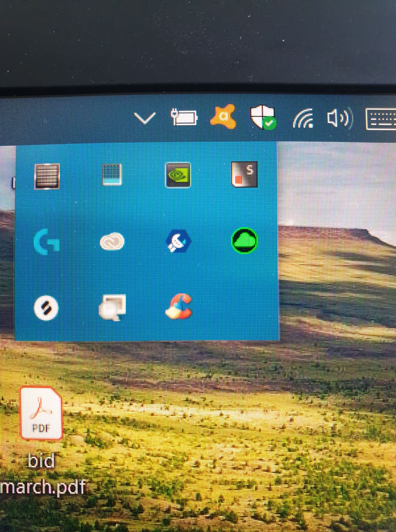Click the blue hexagon wrench tray icon
Image resolution: width=396 pixels, height=532 pixels.
click(x=178, y=241)
